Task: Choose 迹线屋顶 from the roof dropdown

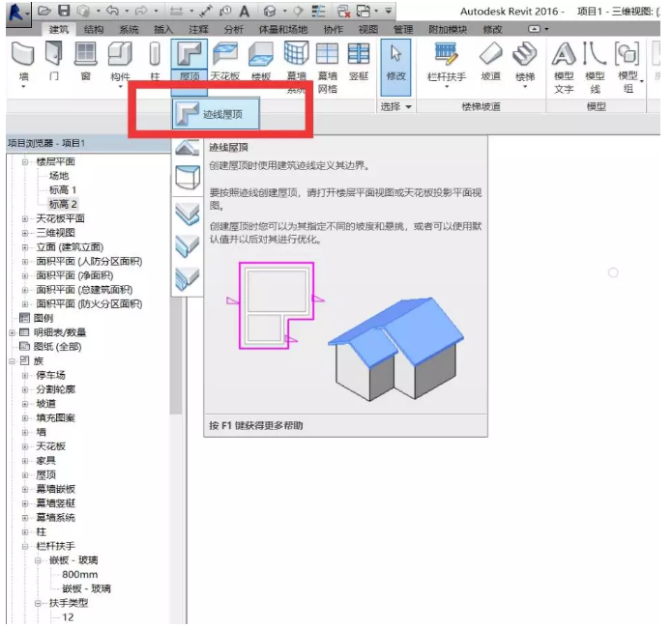Action: [216, 113]
